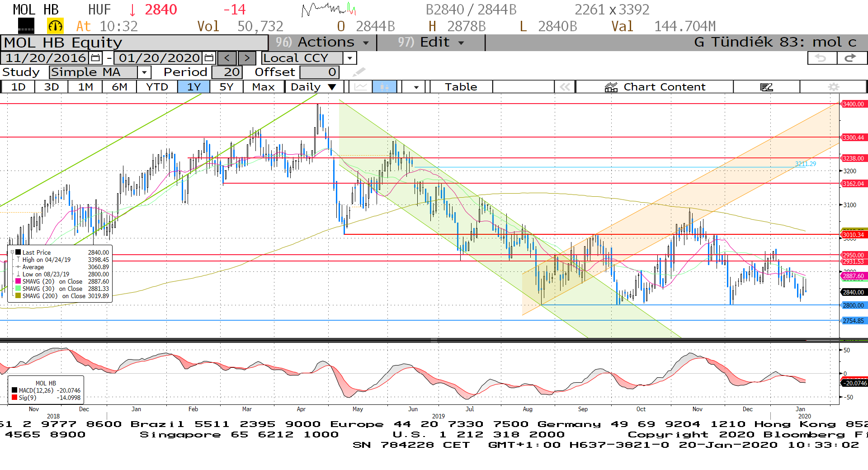
Task: Select the YTD range tab
Action: click(157, 87)
